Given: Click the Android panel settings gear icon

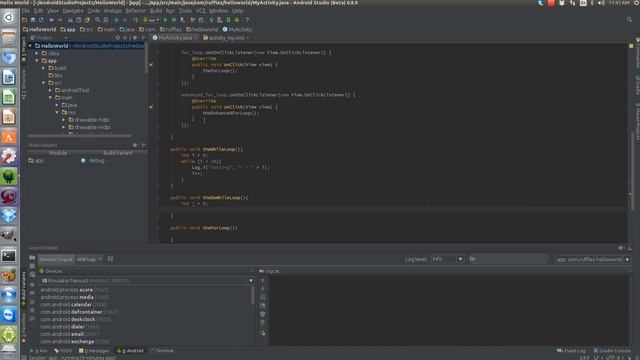Looking at the screenshot, I should (x=620, y=248).
